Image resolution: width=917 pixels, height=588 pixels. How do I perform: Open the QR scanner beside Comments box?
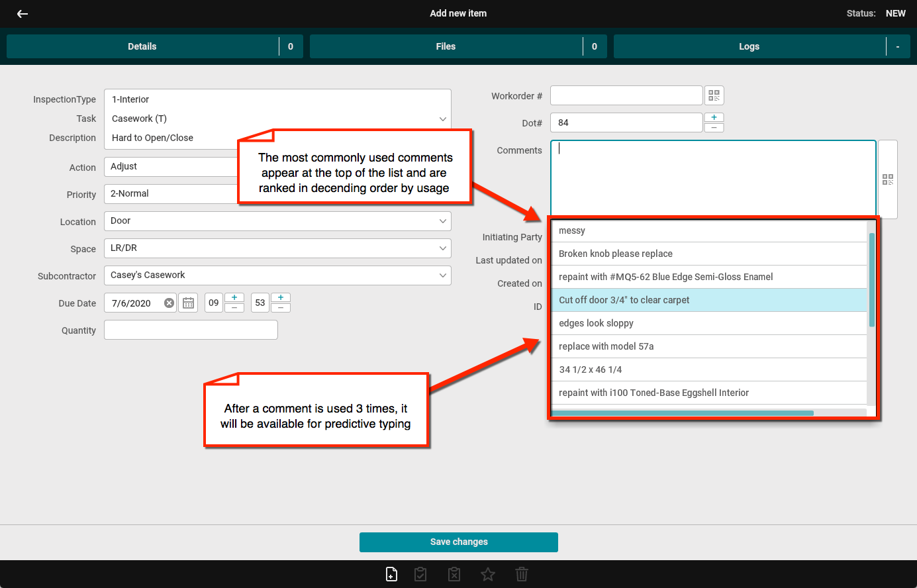coord(887,179)
